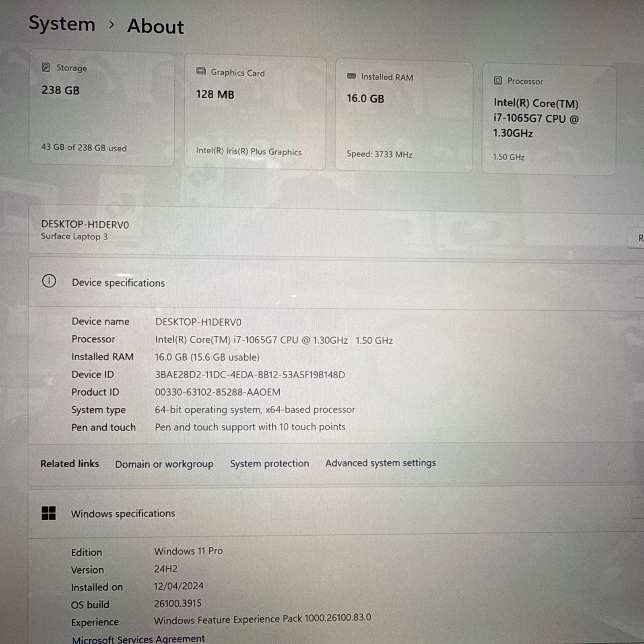Select Version value 24H2
644x644 pixels.
coord(166,569)
